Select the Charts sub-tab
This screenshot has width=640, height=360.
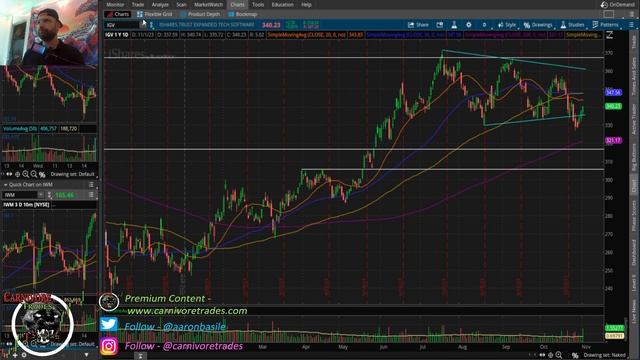[118, 14]
